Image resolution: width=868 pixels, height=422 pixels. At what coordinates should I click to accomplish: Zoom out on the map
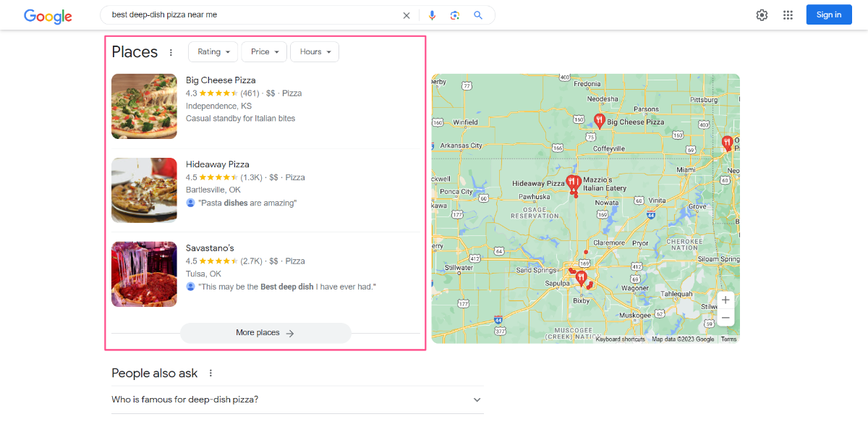[726, 318]
